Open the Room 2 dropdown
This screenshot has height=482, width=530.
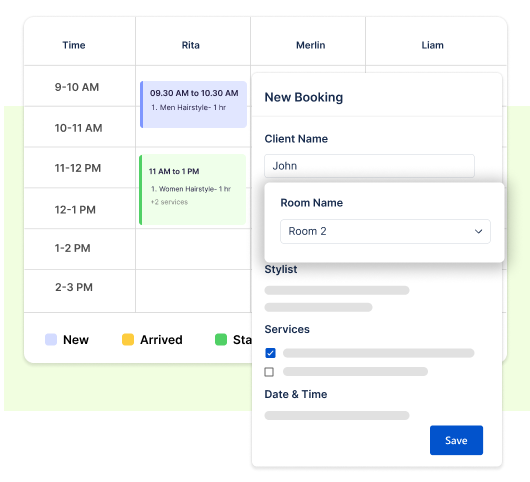385,231
